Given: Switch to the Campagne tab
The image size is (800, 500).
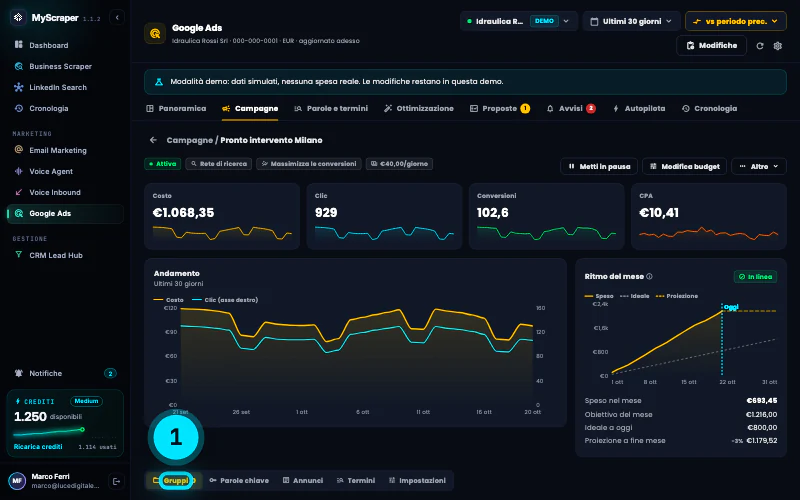Looking at the screenshot, I should tap(250, 108).
